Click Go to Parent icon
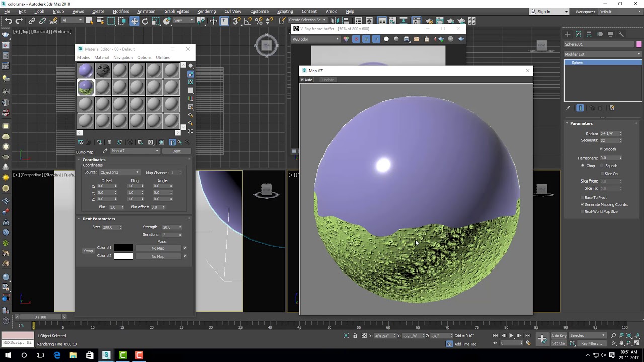644x362 pixels. 180,142
